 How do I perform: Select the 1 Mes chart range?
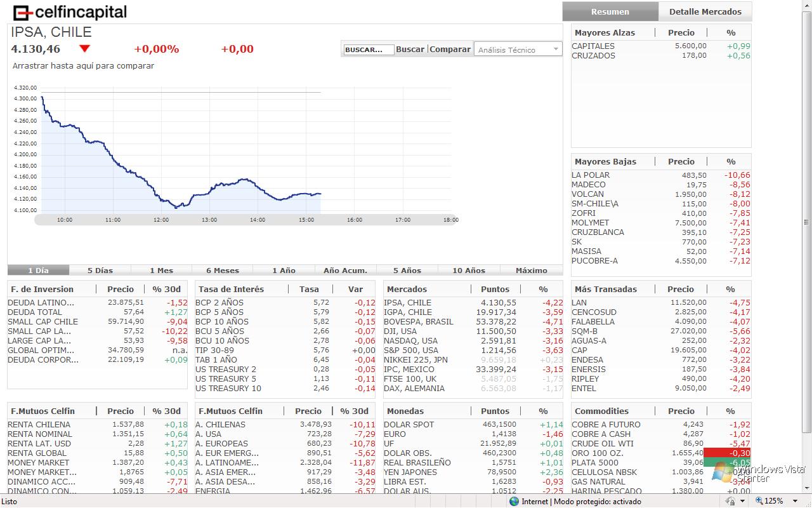[162, 271]
